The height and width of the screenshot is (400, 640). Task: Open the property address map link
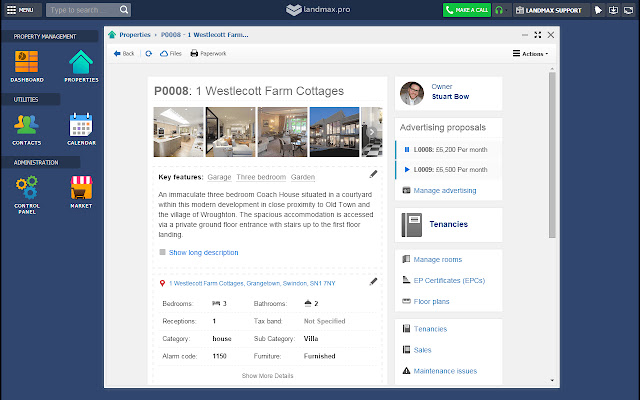coord(252,283)
